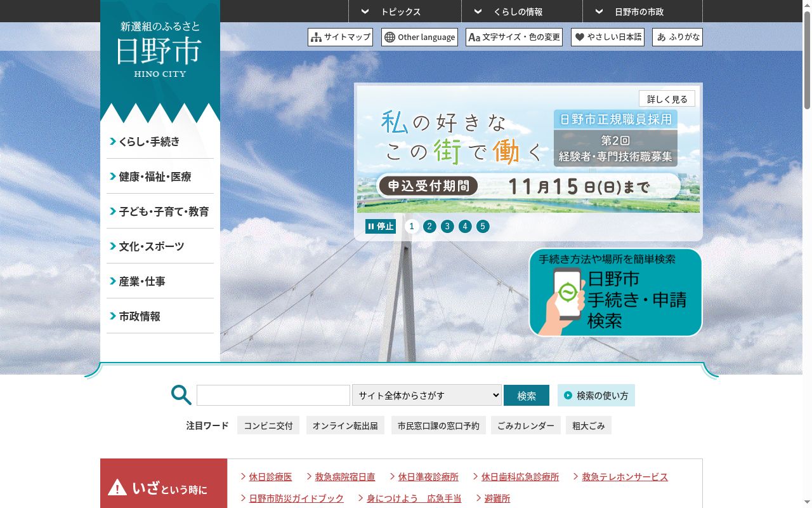This screenshot has height=508, width=812.
Task: Expand the 日野市の市政 dropdown menu
Action: point(643,11)
